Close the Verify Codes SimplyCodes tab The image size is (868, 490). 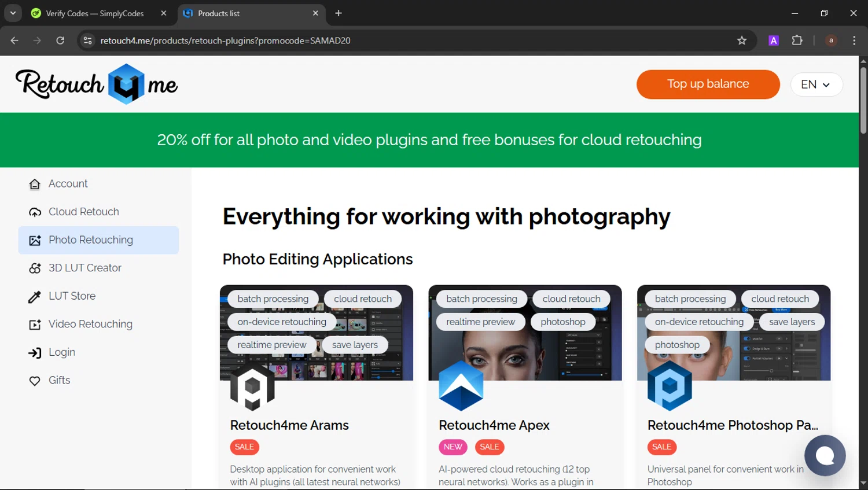164,13
